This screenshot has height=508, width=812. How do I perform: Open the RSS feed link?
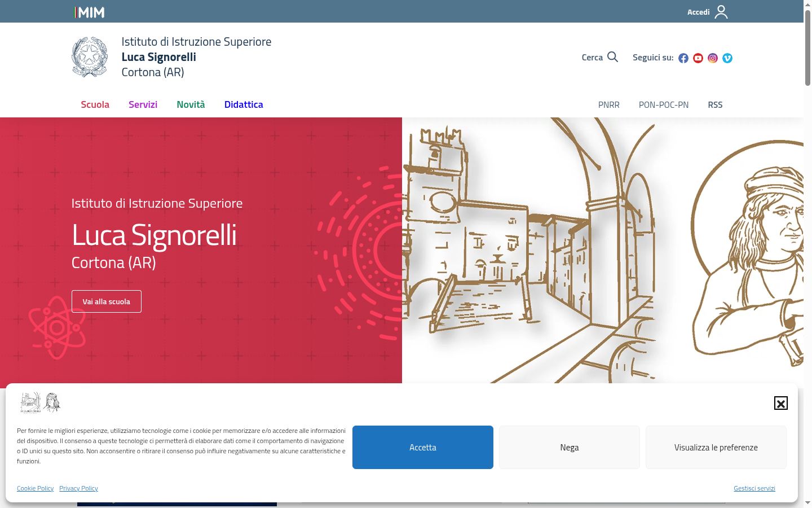[x=715, y=105]
